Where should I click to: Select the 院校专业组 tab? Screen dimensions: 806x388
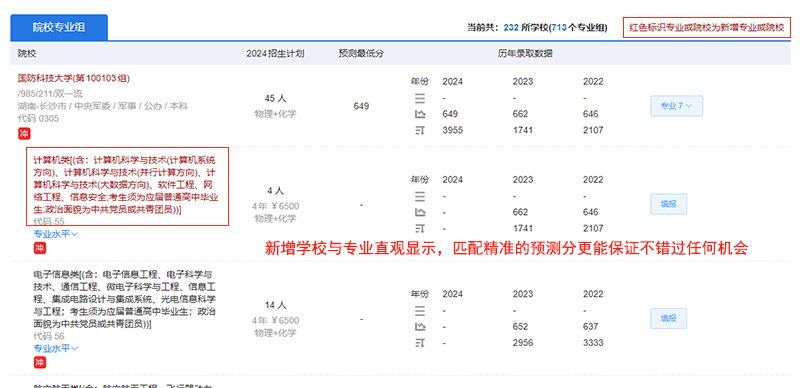59,28
